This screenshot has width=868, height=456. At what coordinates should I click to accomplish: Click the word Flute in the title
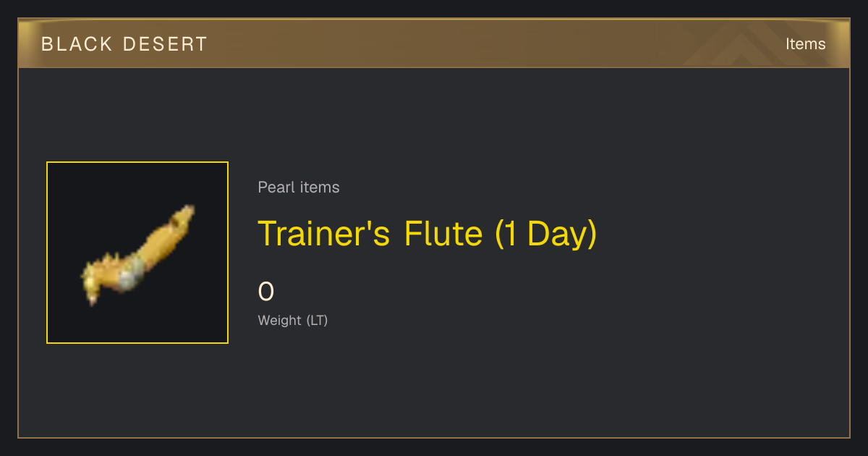(443, 234)
